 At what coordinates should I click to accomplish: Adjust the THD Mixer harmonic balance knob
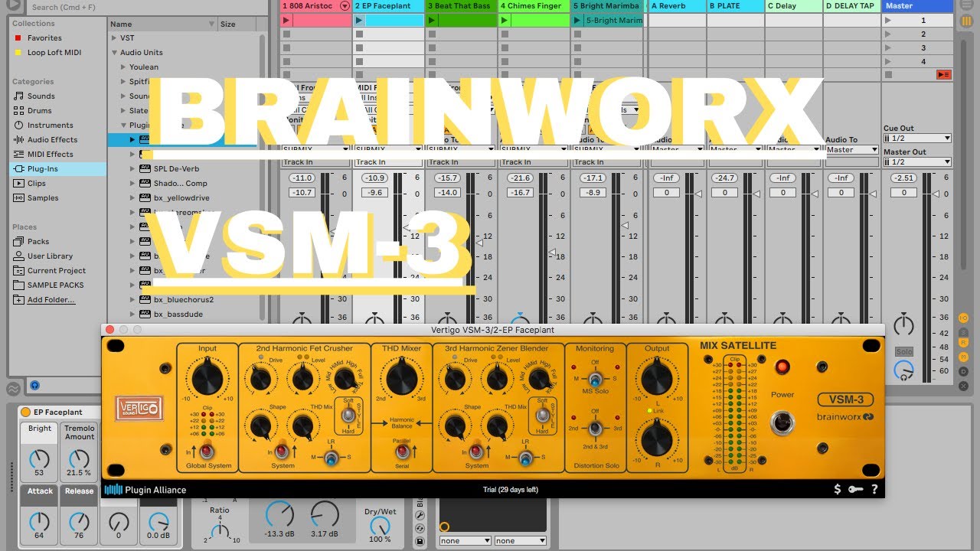click(x=401, y=379)
